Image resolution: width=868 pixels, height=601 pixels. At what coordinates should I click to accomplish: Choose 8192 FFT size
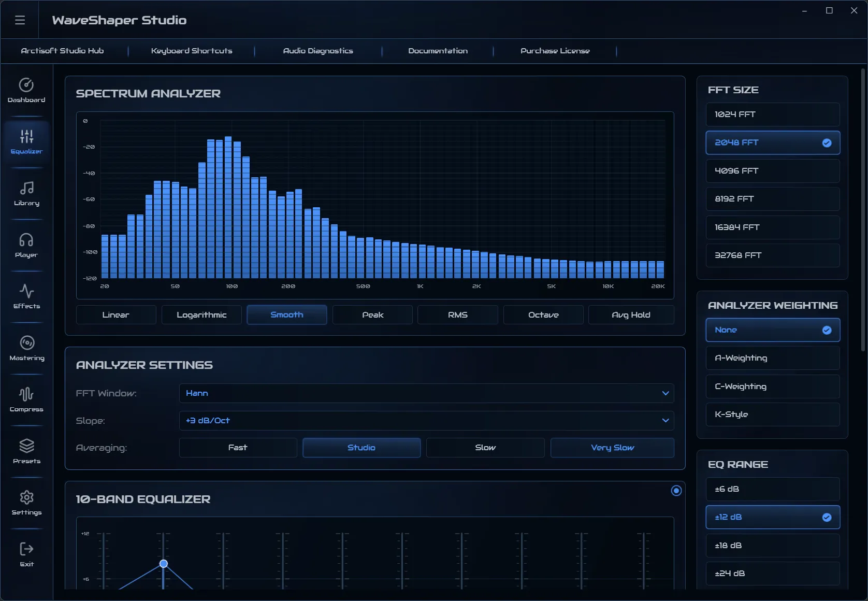point(773,199)
